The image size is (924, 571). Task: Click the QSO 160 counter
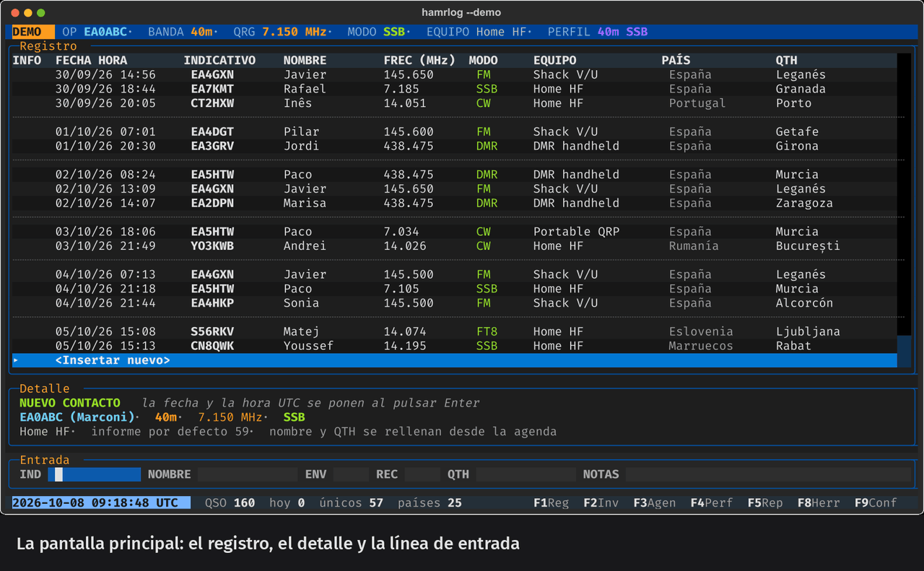point(230,502)
